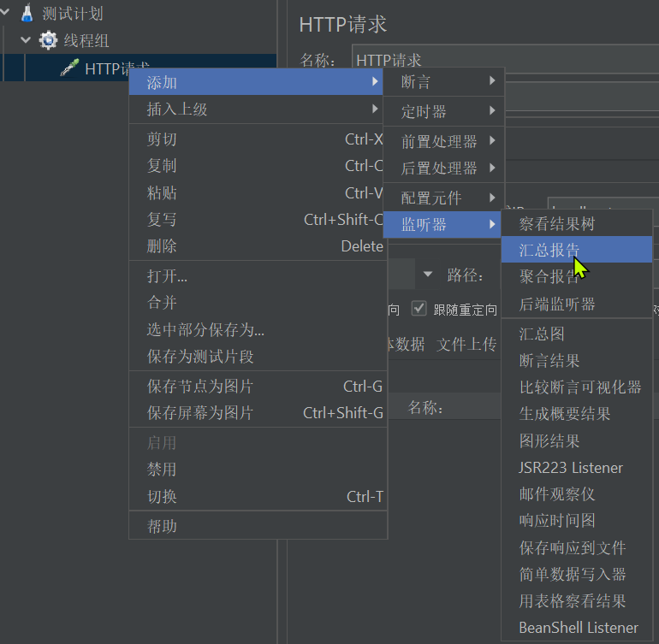Add the JSR223 Listener
The height and width of the screenshot is (644, 659).
(x=577, y=468)
